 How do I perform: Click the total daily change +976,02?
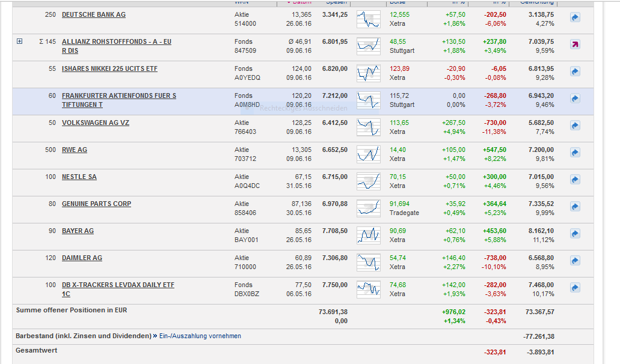[x=453, y=312]
